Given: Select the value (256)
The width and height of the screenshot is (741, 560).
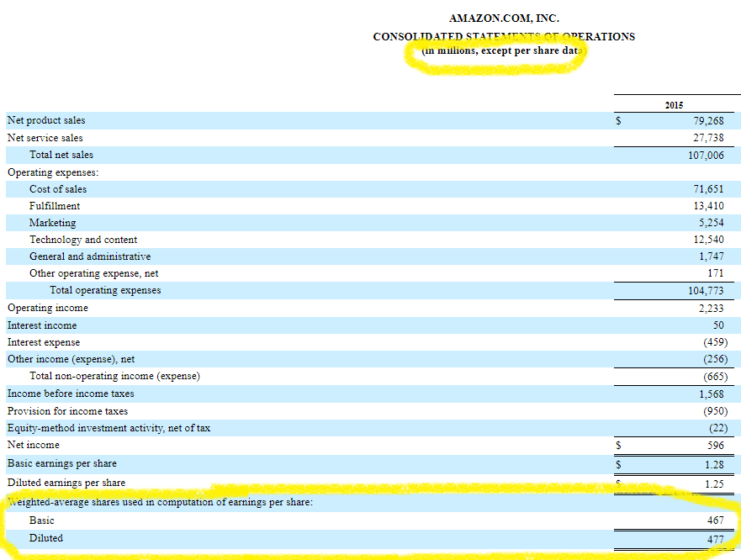Looking at the screenshot, I should (x=715, y=359).
